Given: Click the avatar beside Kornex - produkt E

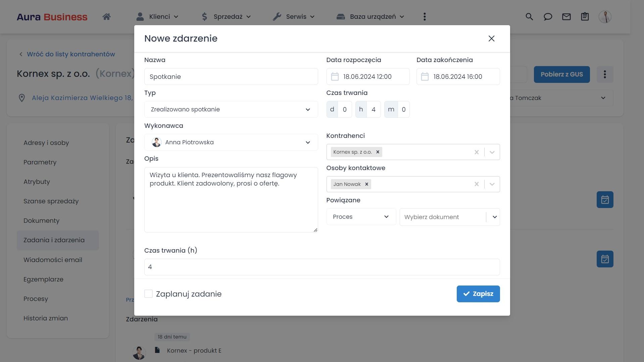Looking at the screenshot, I should click(x=139, y=353).
